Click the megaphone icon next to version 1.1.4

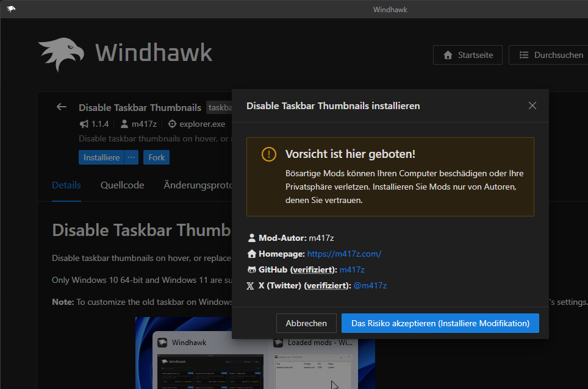pyautogui.click(x=83, y=123)
